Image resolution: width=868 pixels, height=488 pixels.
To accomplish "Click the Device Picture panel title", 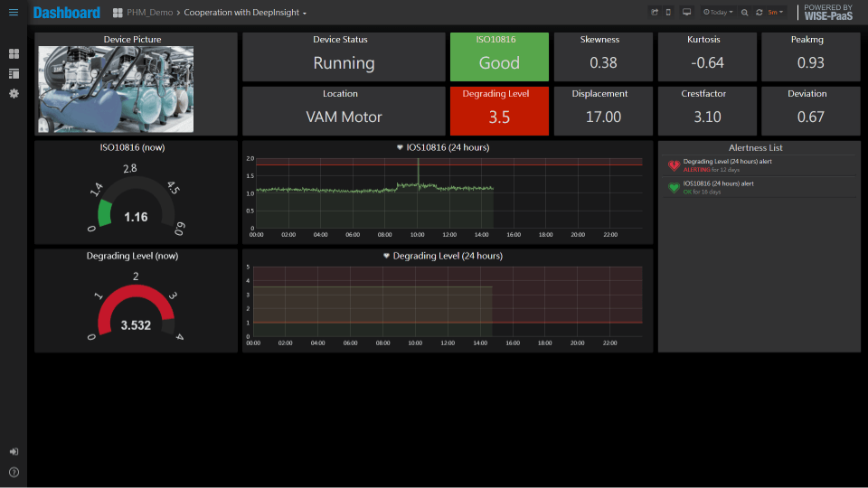I will 132,39.
